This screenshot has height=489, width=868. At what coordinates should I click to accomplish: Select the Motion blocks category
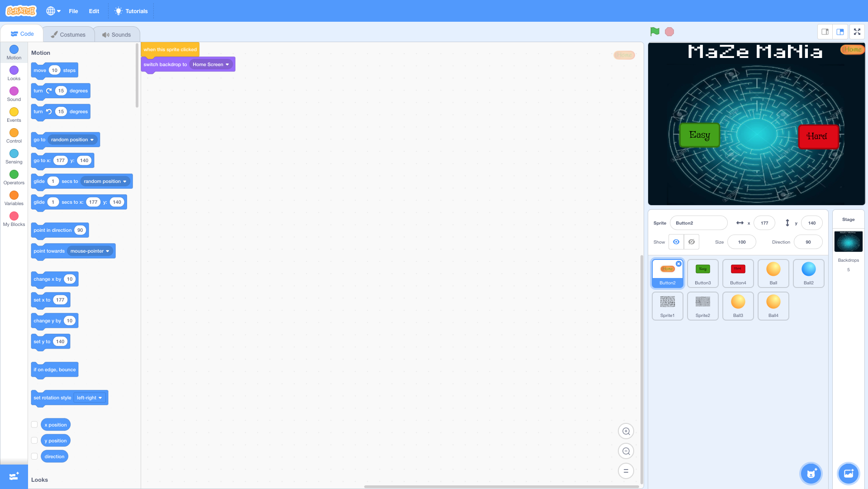coord(14,53)
